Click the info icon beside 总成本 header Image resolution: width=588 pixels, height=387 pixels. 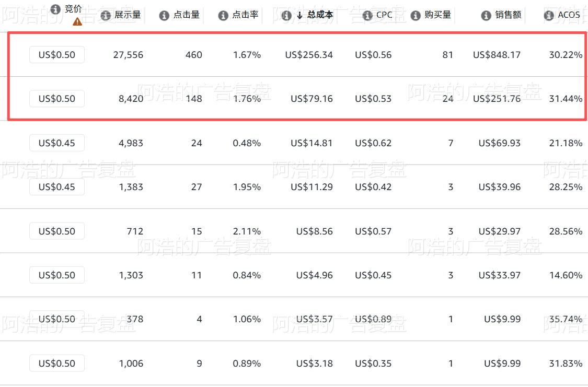pyautogui.click(x=286, y=15)
